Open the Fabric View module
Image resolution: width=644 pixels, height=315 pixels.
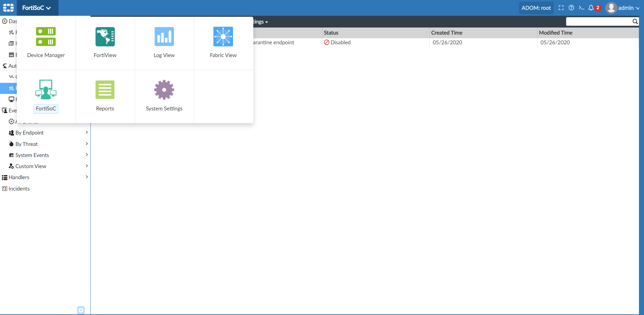223,42
